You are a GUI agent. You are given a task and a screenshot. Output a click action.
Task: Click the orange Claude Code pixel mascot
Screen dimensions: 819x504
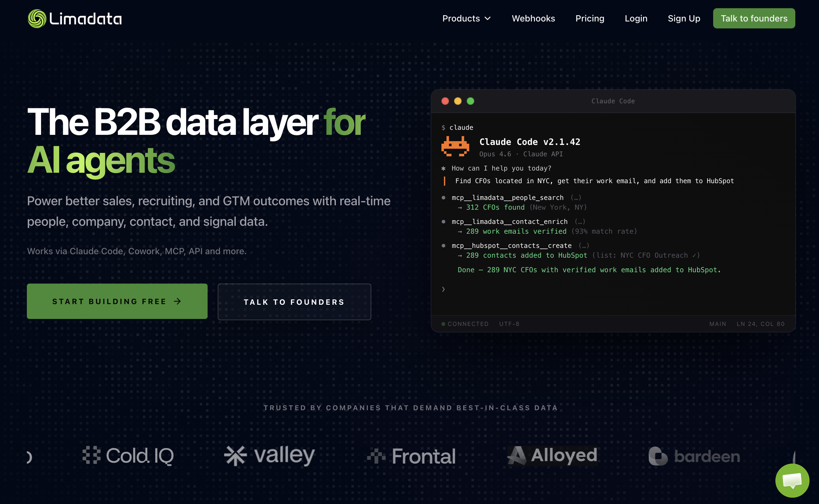[x=455, y=146]
